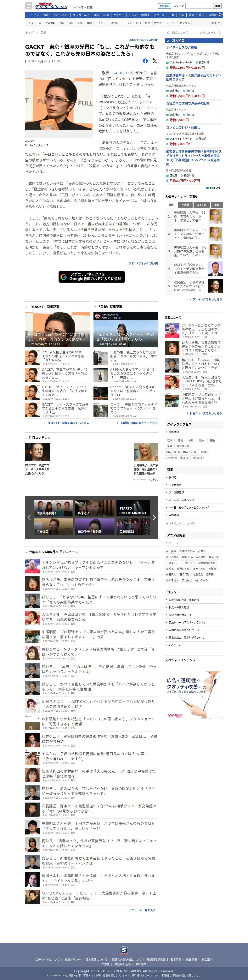Open the 大胆美脚披露！ carousel tile
The width and height of the screenshot is (248, 980).
54,508
